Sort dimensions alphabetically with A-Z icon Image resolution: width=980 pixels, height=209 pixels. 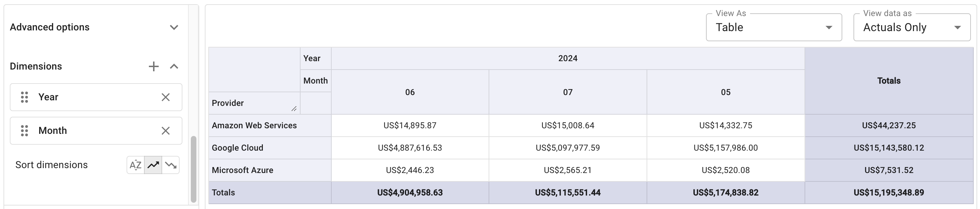click(136, 165)
